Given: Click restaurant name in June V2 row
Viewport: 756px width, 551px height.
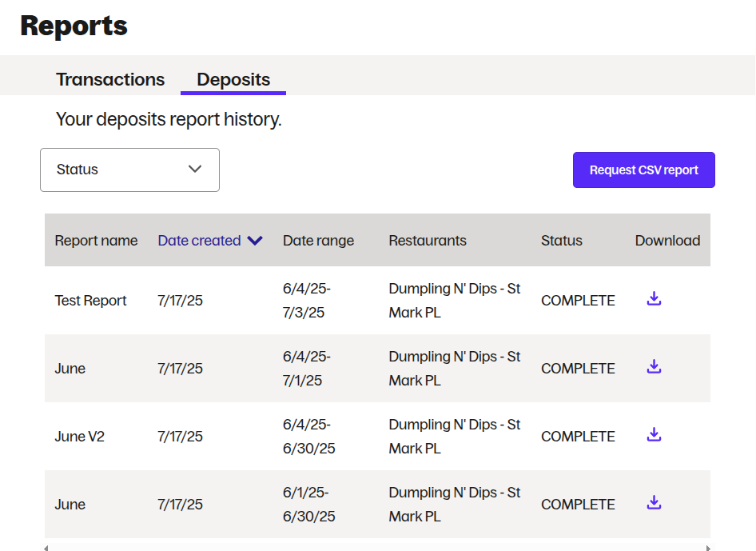Looking at the screenshot, I should click(455, 437).
